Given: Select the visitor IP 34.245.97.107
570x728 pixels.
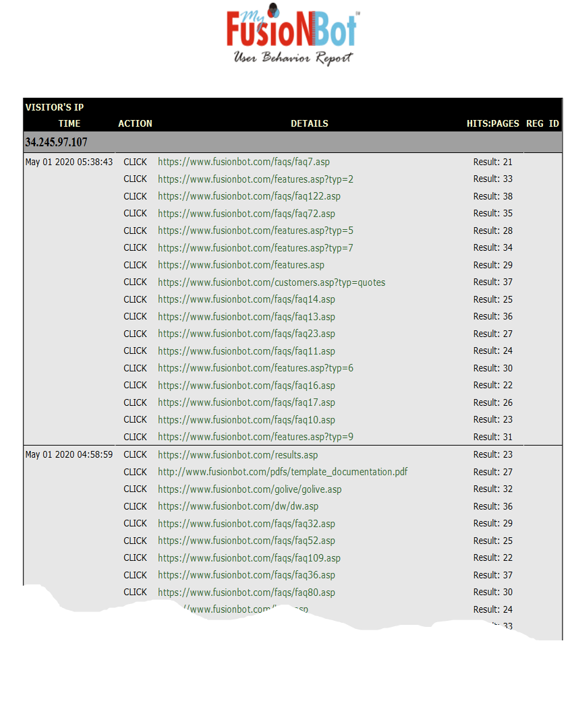Looking at the screenshot, I should pyautogui.click(x=56, y=142).
